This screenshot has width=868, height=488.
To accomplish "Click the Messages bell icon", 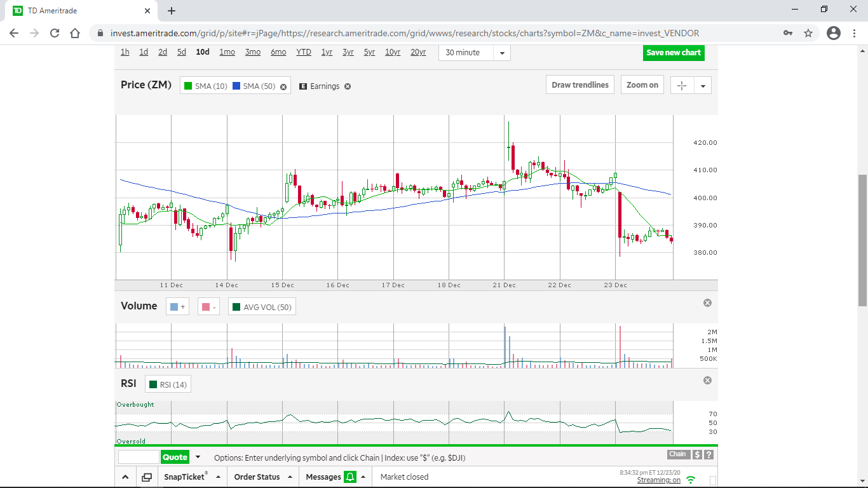I will tap(350, 477).
